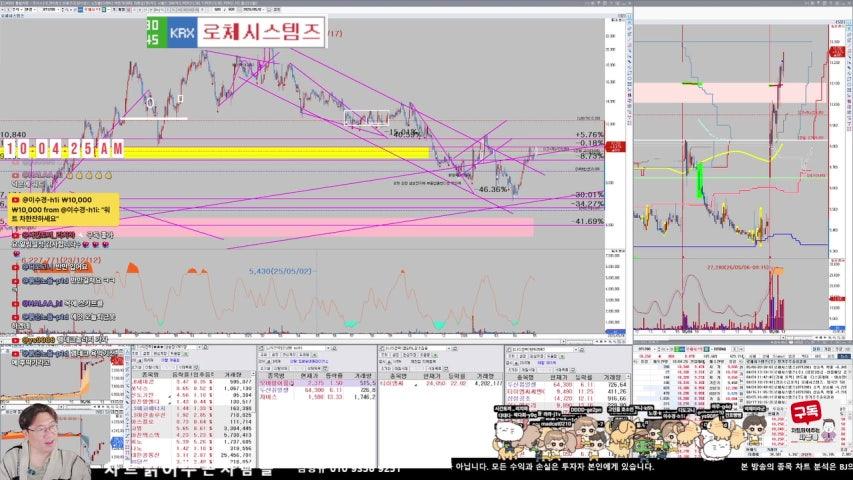Click search magnifier in watchlist with 24,050 row
This screenshot has width=853, height=480.
pos(455,349)
